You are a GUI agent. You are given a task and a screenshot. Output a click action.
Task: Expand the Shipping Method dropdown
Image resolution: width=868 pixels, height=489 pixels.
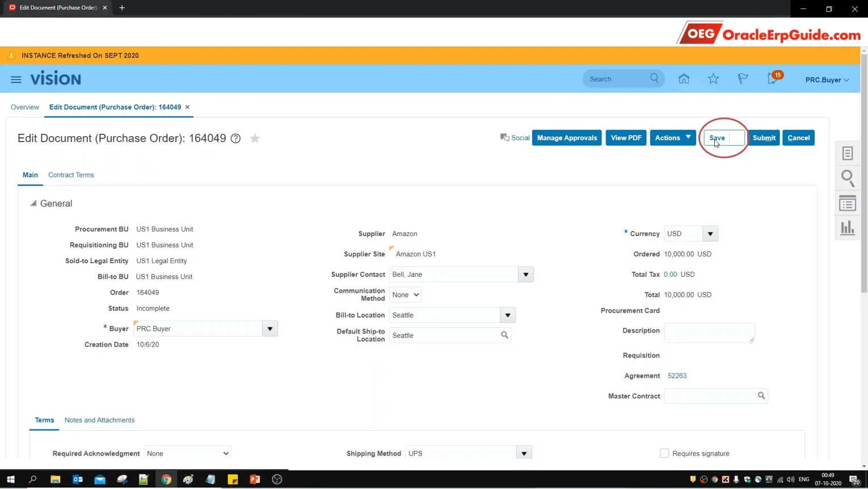pyautogui.click(x=524, y=453)
